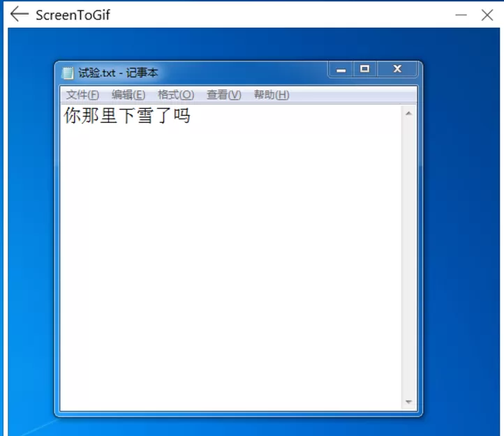Close the ScreenToGif window
504x436 pixels.
click(x=487, y=15)
